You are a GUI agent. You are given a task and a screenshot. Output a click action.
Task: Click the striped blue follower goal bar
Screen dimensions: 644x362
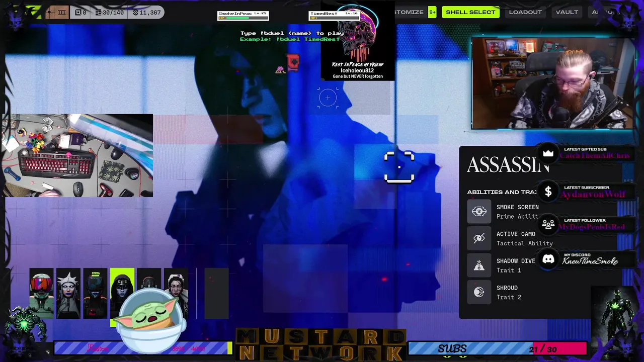point(143,348)
